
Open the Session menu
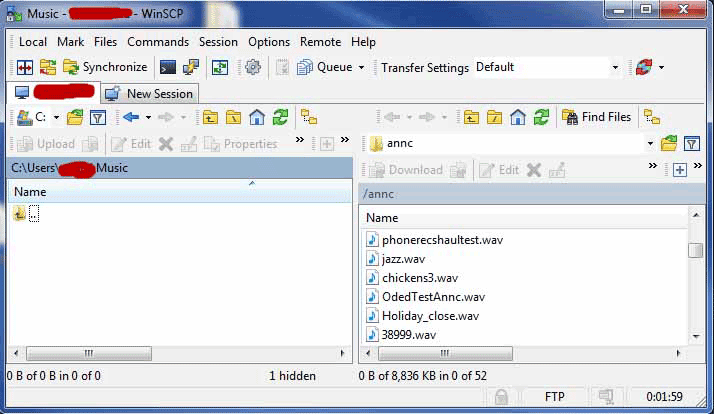pyautogui.click(x=218, y=42)
